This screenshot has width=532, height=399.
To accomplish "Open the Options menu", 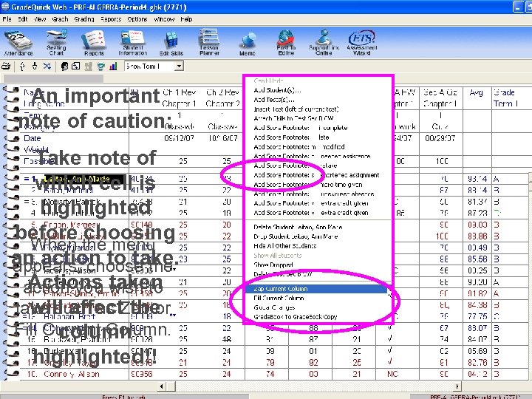I will click(137, 19).
